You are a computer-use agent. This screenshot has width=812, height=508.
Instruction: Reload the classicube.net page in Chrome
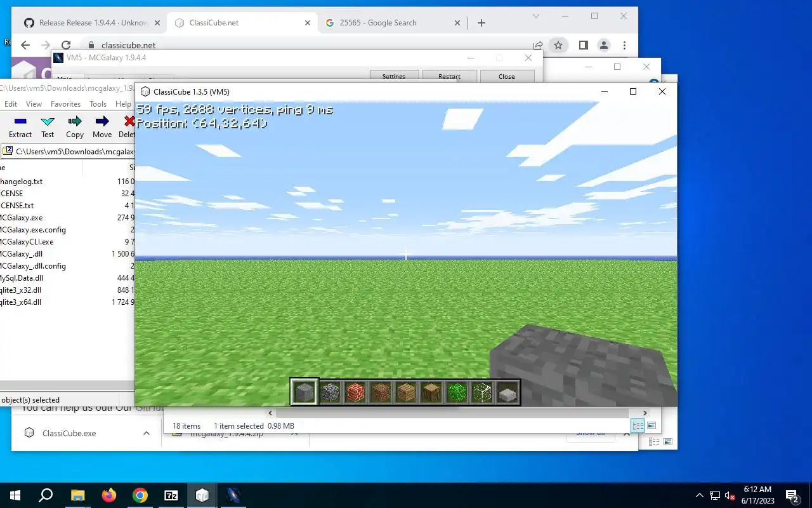click(x=66, y=45)
